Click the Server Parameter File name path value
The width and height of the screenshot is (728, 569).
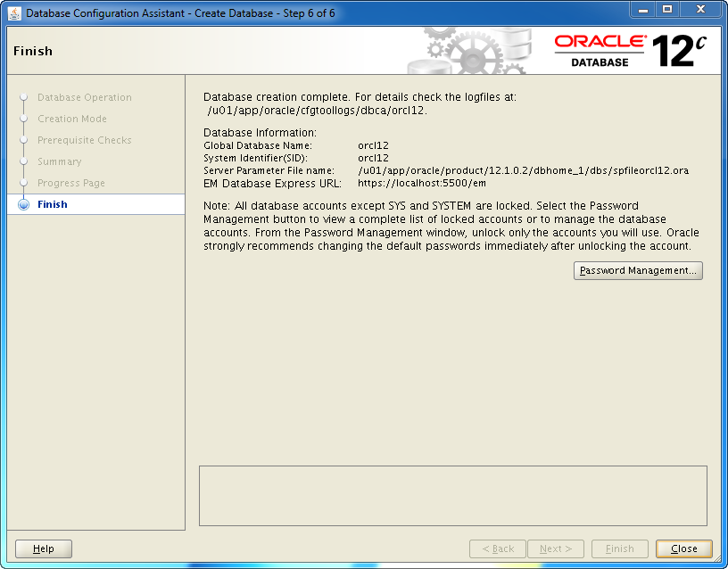point(523,170)
